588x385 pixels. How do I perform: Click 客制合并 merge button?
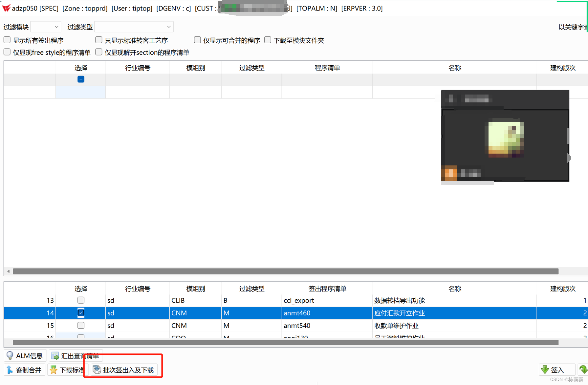coord(24,370)
